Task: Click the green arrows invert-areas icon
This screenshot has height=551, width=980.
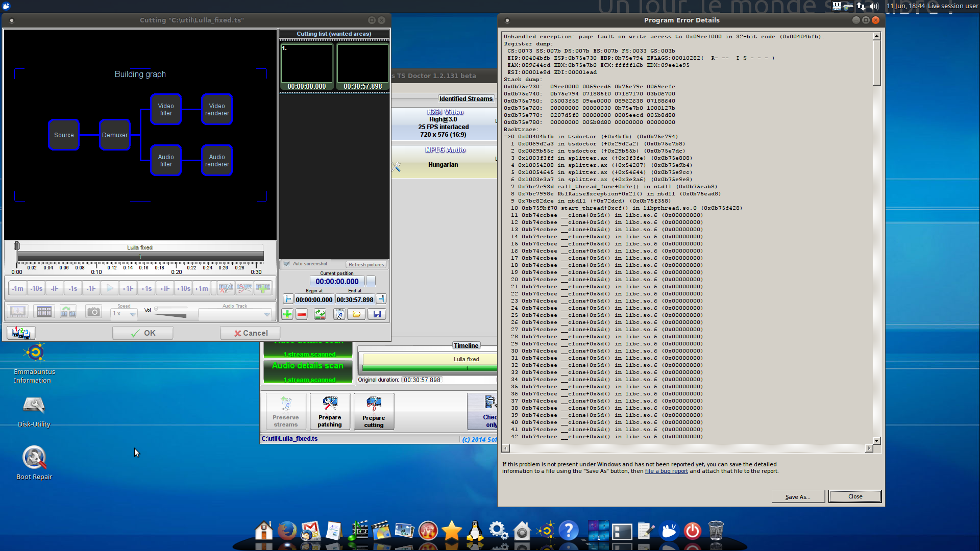Action: (320, 314)
